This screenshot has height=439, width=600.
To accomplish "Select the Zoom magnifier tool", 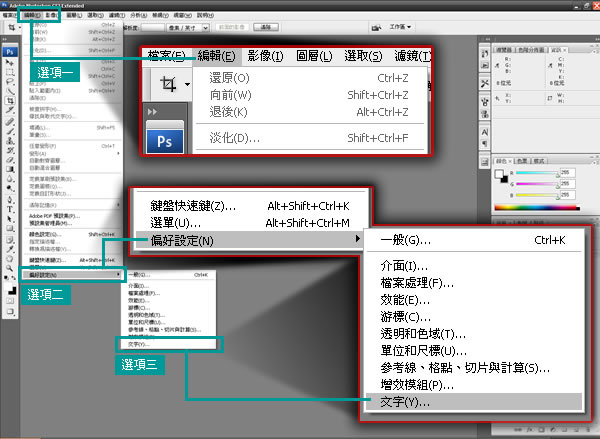I will pos(10,269).
